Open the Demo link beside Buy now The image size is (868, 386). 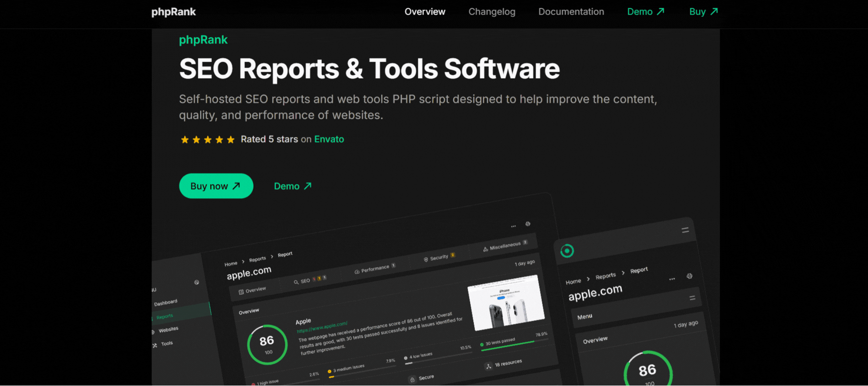click(x=293, y=186)
